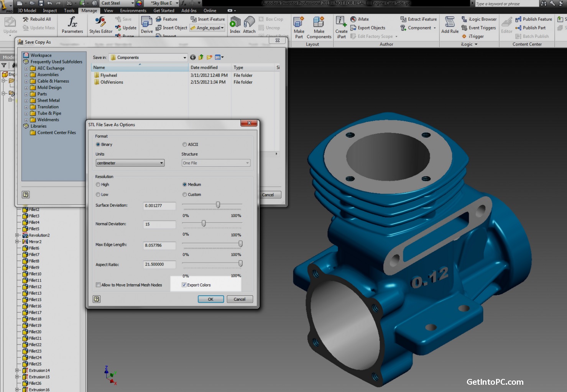This screenshot has width=567, height=392.
Task: Enable the Export Colors checkbox
Action: pyautogui.click(x=184, y=285)
